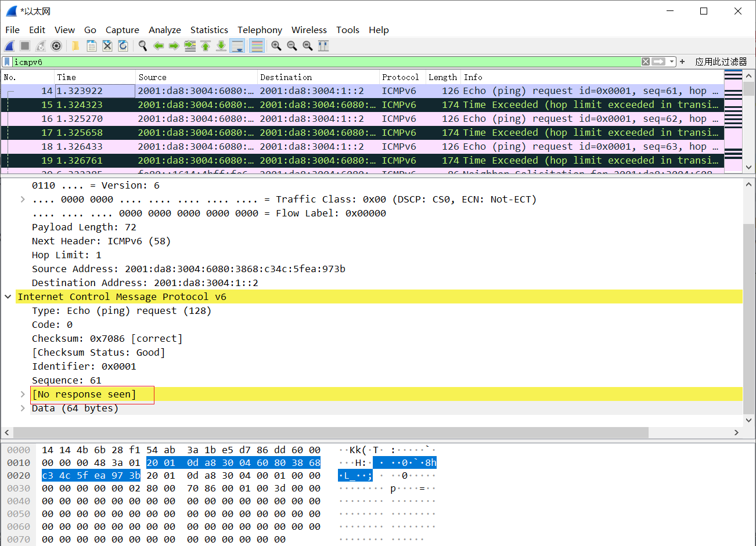Restart the current capture icon
Screen dimensions: 756x546
coord(41,46)
